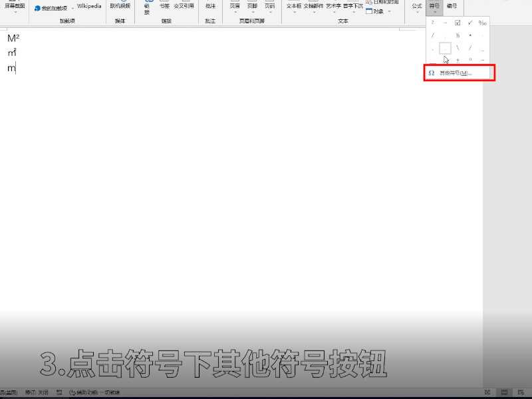Select the check mark symbol from gallery

469,23
